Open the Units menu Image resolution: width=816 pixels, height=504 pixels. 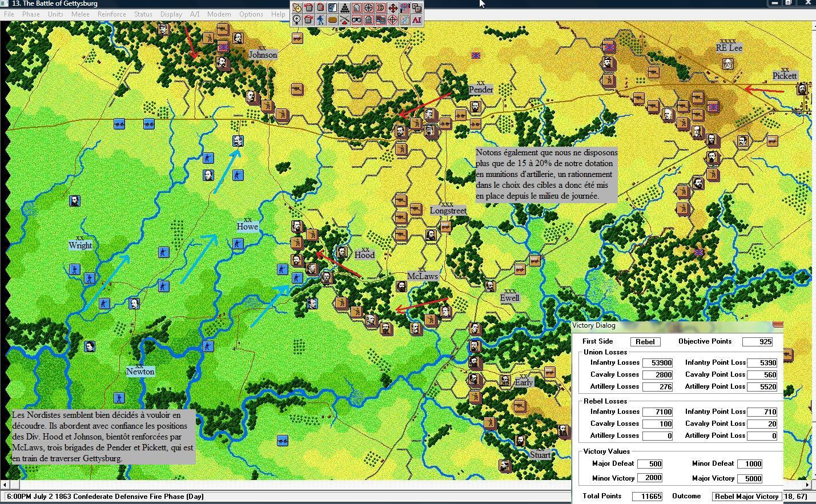pos(55,14)
